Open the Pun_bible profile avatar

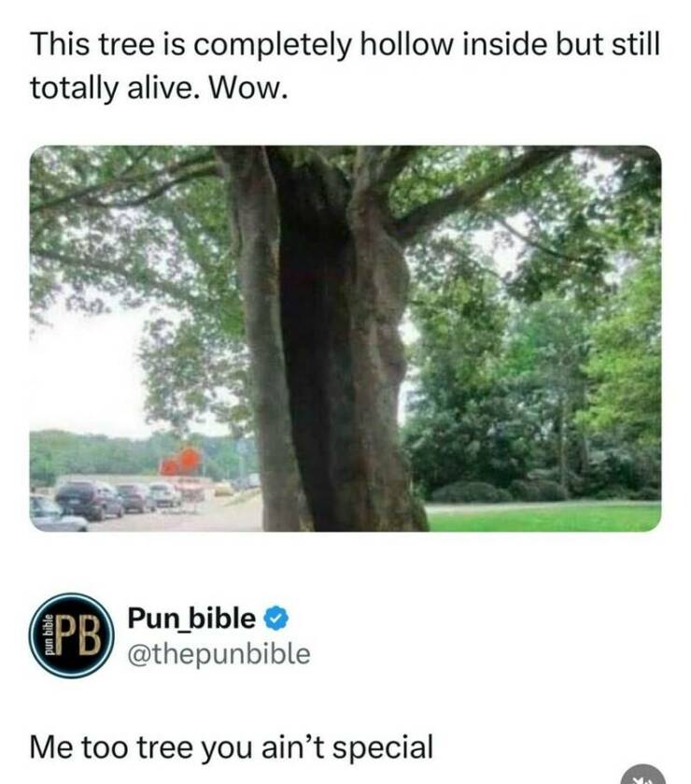click(x=71, y=634)
